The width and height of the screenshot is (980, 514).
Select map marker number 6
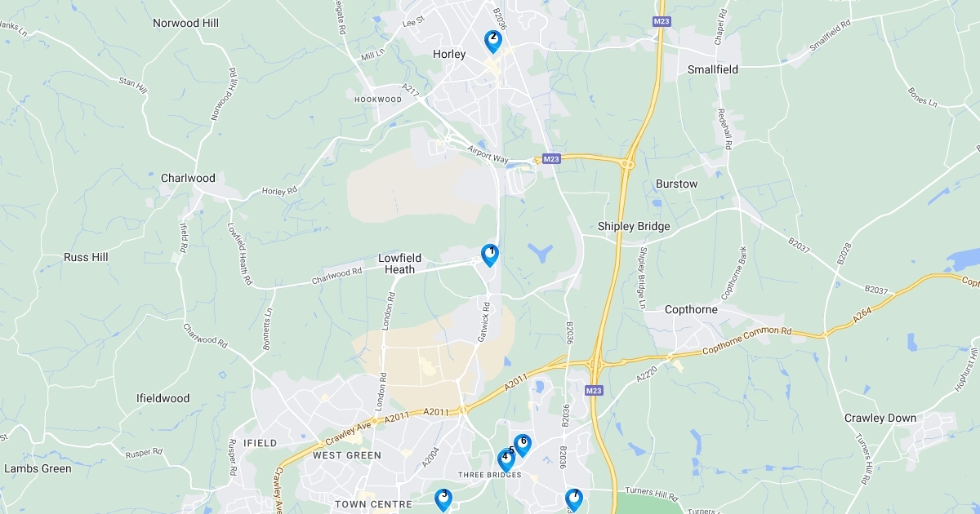click(x=523, y=445)
